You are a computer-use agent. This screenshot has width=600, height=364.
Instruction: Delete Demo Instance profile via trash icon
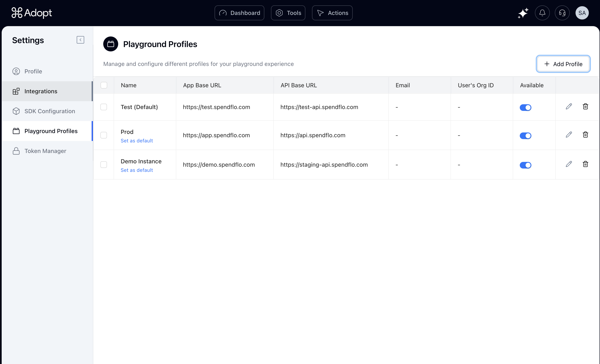click(585, 164)
